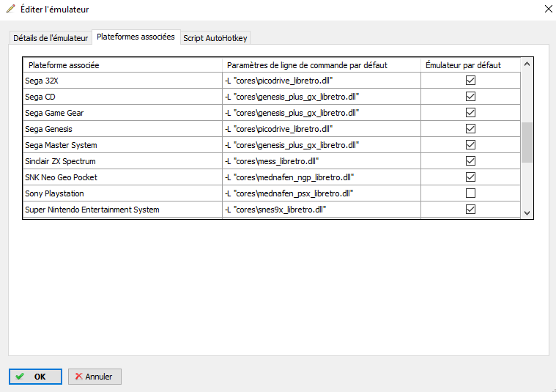
Task: Select the Sega Master System platform cell
Action: tap(122, 145)
